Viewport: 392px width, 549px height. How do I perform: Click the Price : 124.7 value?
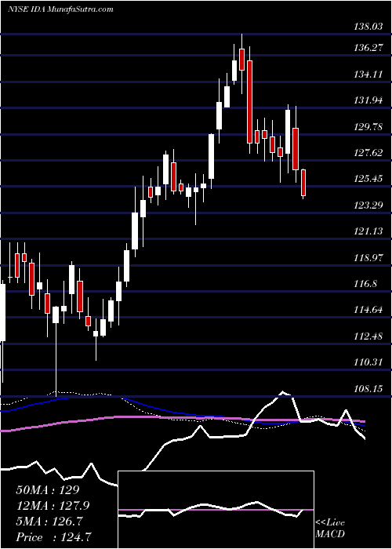(x=53, y=537)
